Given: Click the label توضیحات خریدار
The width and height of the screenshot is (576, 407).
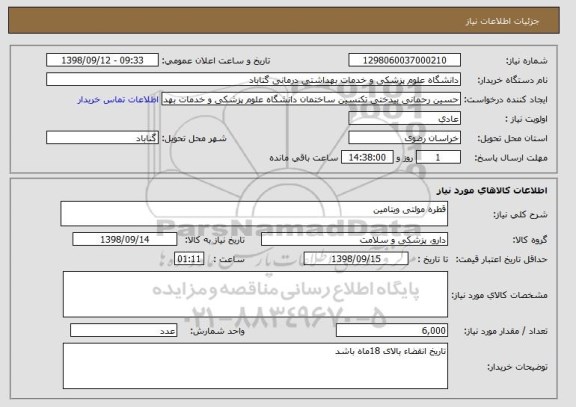Looking at the screenshot, I should point(517,367).
